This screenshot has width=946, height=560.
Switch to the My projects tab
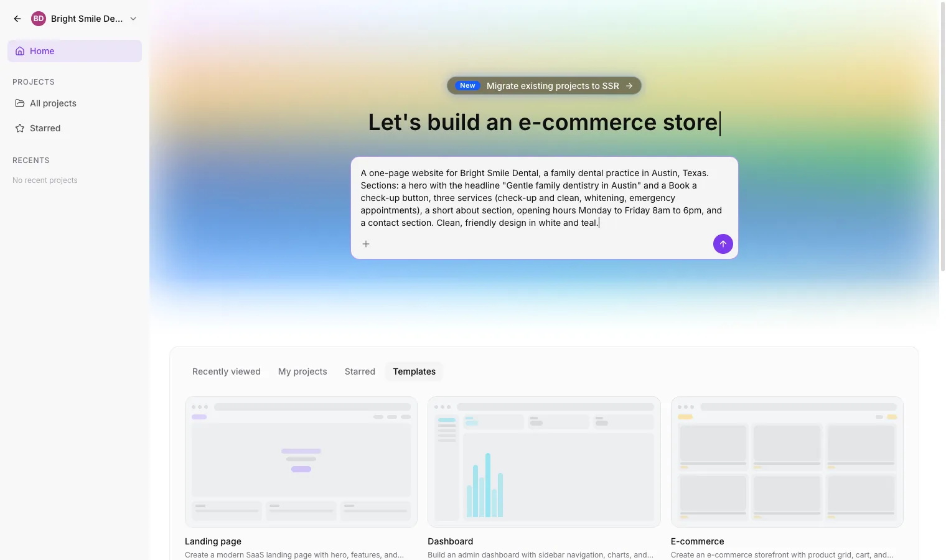click(302, 371)
